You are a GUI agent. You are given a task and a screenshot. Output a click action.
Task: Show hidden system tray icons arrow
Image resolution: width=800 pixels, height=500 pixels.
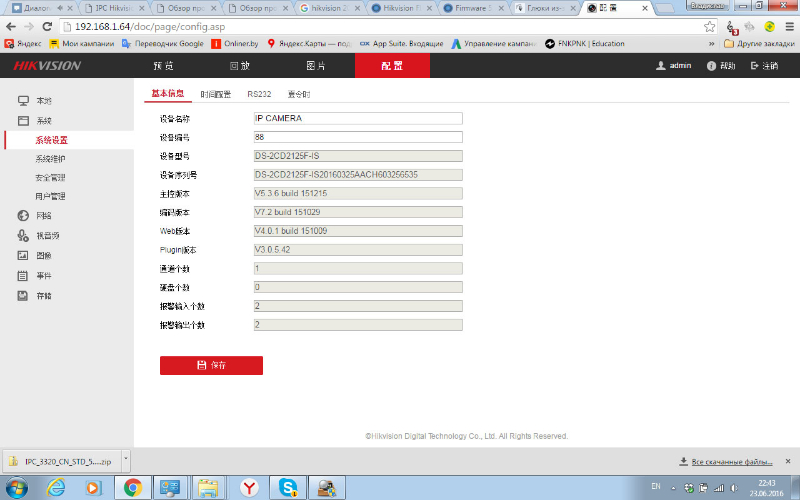(673, 488)
